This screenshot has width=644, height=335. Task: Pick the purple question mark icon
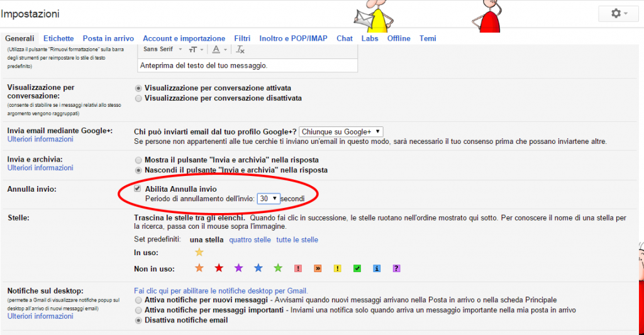396,268
